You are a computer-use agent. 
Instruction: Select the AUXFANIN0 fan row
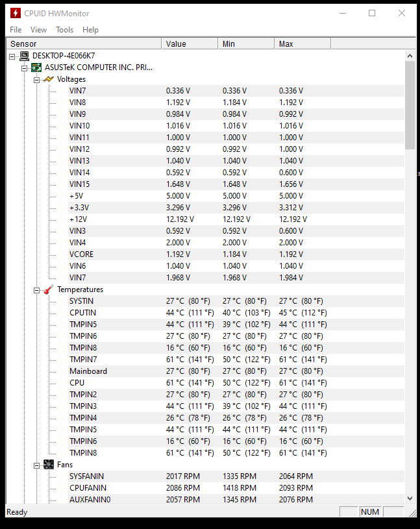[x=236, y=500]
